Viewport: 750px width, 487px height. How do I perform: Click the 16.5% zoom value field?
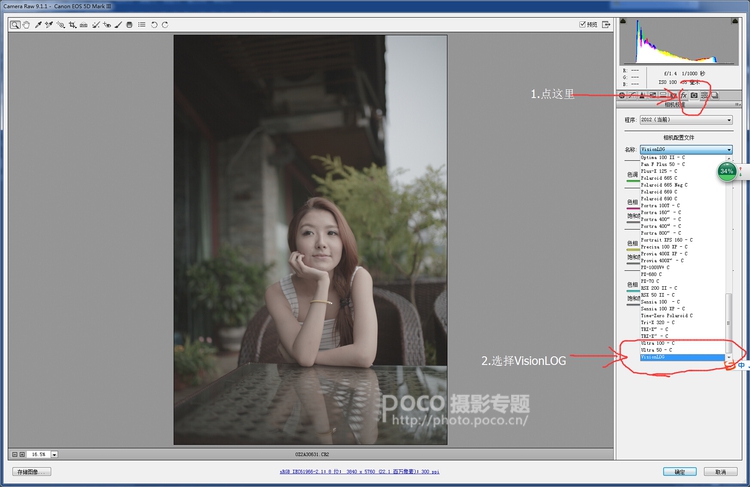39,454
